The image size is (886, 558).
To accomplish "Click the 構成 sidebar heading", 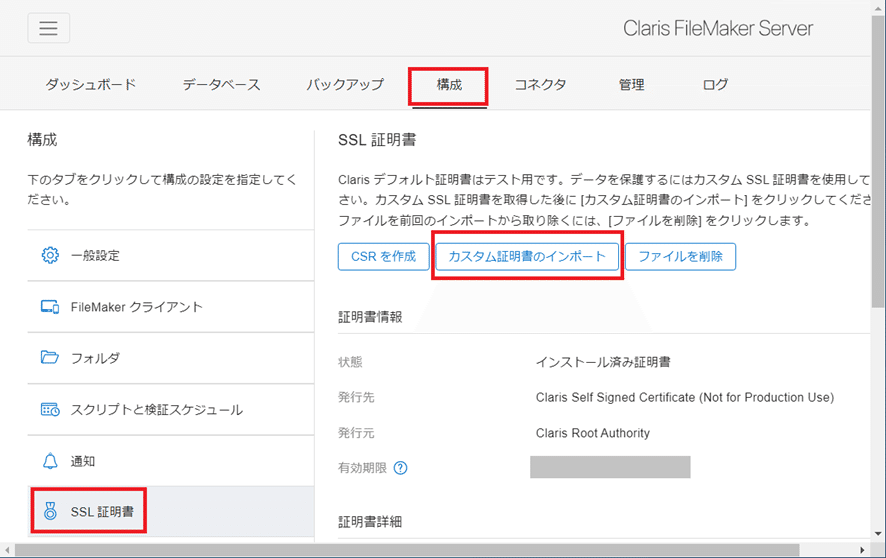I will click(x=42, y=140).
